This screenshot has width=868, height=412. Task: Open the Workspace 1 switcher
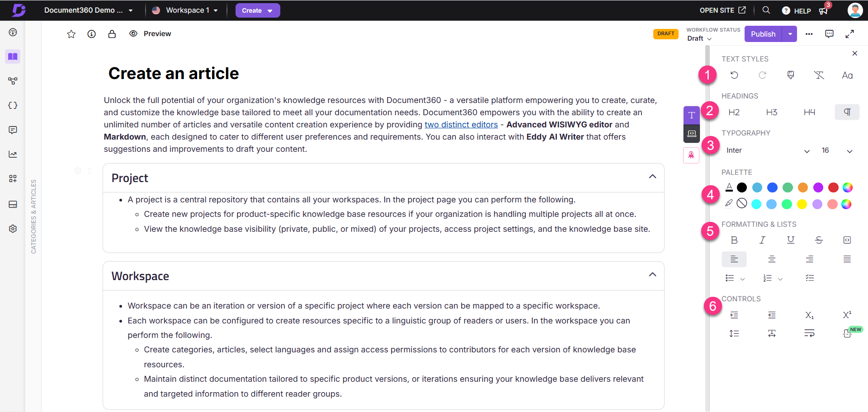[185, 10]
